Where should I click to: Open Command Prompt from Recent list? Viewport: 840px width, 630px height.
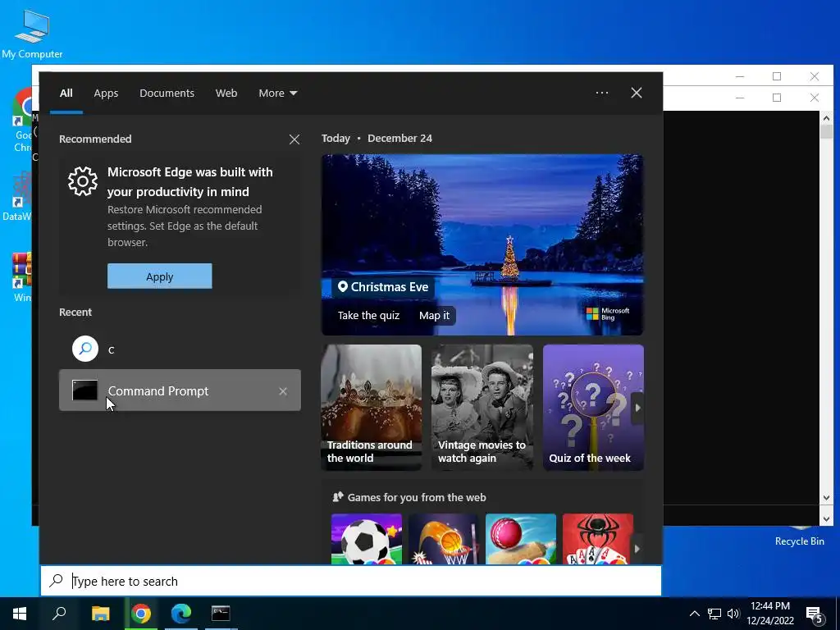tap(180, 390)
